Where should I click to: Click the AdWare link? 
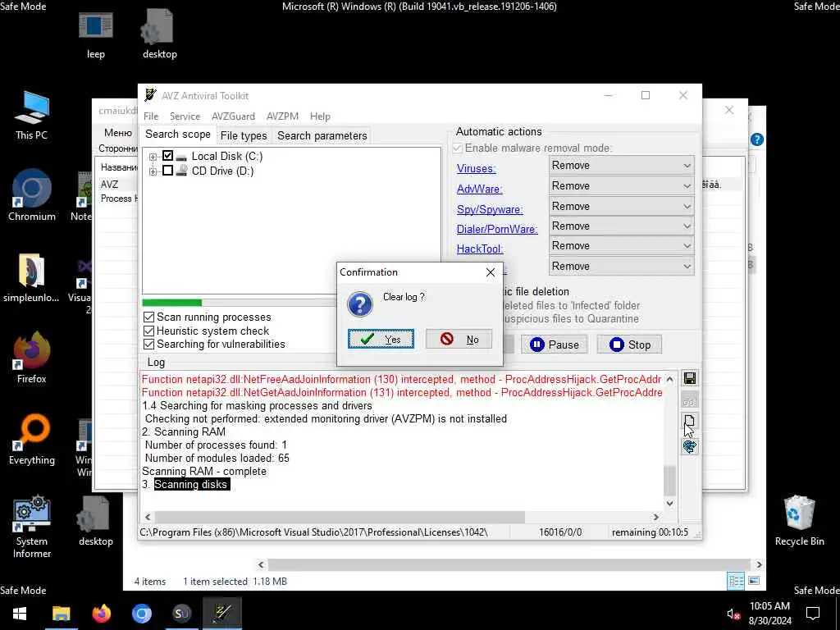click(x=479, y=189)
